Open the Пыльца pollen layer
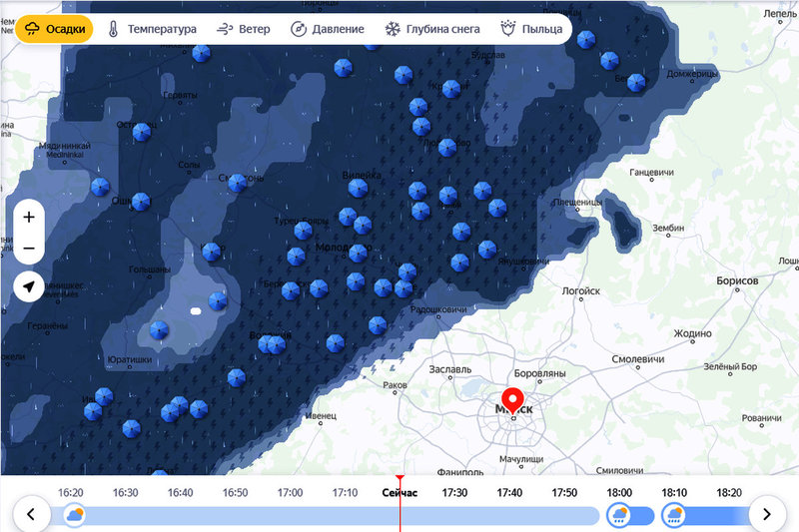 [532, 29]
